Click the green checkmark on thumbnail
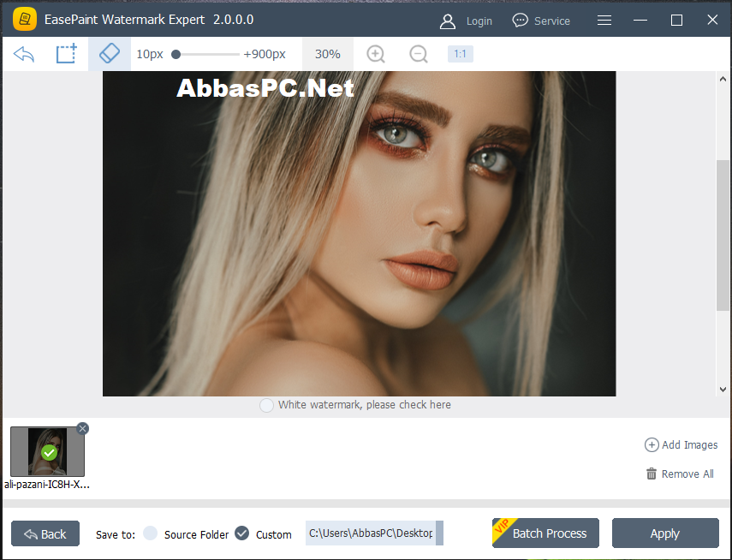 pyautogui.click(x=49, y=453)
